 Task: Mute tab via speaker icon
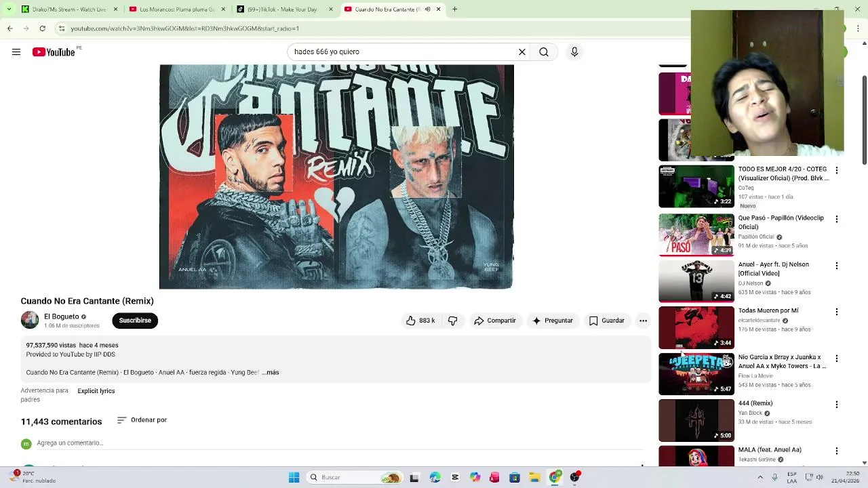427,9
